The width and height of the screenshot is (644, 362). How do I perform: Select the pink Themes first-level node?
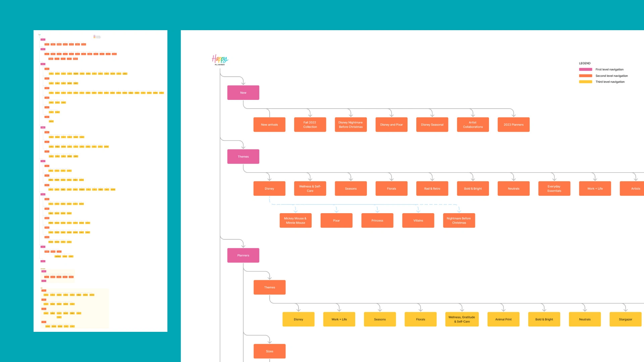pyautogui.click(x=243, y=157)
